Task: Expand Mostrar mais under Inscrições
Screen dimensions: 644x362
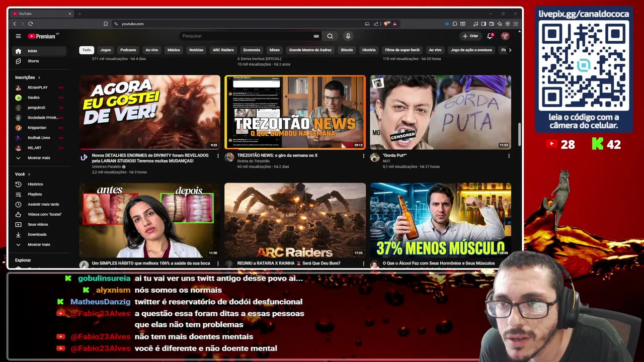Action: coord(39,158)
